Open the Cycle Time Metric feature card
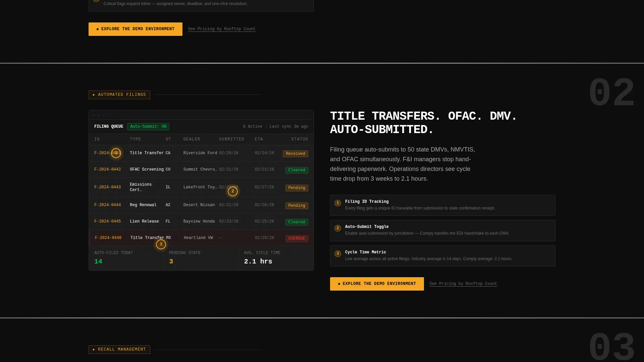The height and width of the screenshot is (362, 644). (443, 256)
